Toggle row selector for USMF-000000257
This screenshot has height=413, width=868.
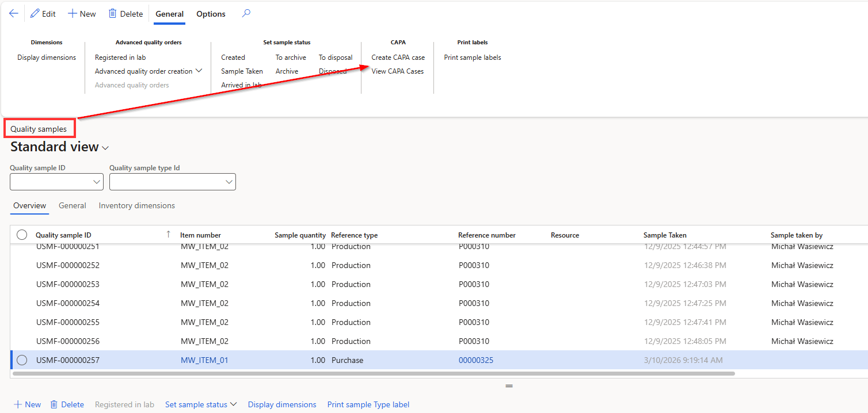coord(22,360)
